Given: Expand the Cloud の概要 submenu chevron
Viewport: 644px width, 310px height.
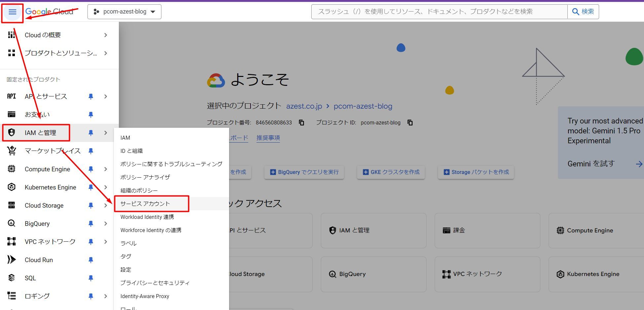Looking at the screenshot, I should click(106, 35).
